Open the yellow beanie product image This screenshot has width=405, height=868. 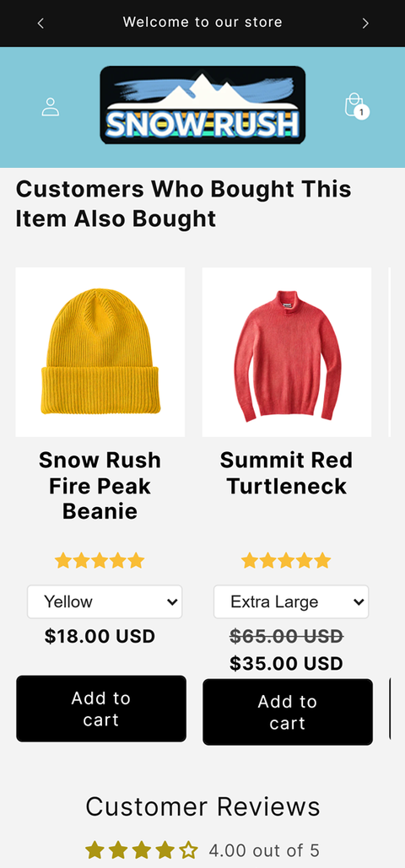click(x=100, y=352)
